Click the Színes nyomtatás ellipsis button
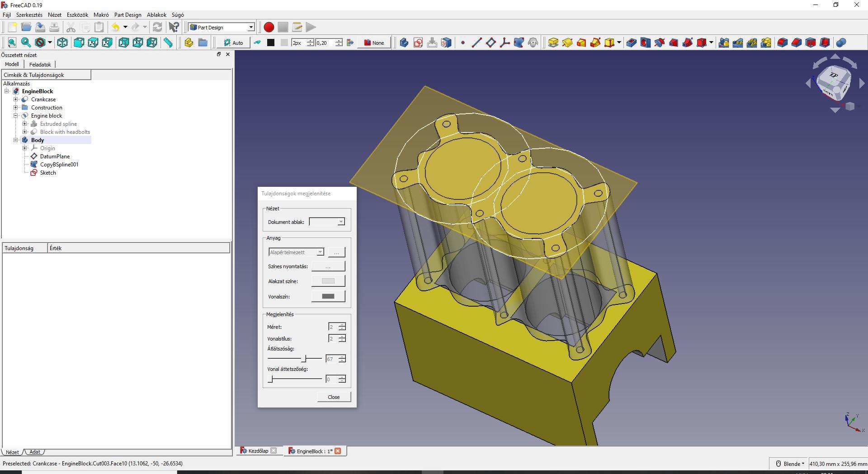Image resolution: width=868 pixels, height=474 pixels. point(328,266)
